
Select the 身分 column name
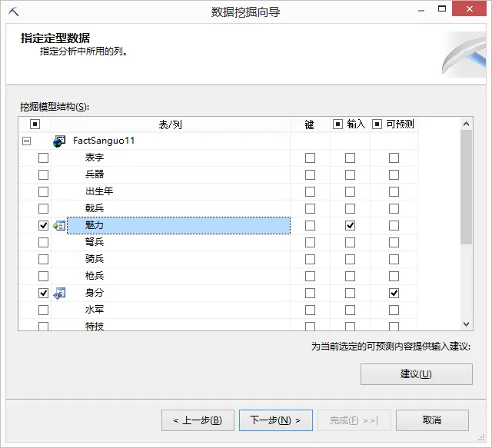tap(95, 293)
